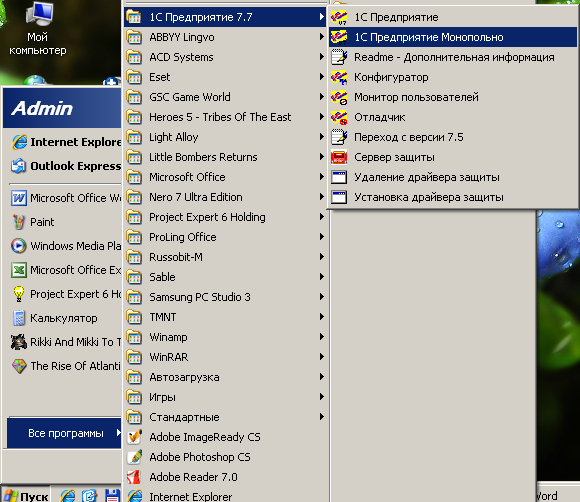The height and width of the screenshot is (502, 580).
Task: Open Readme - Дополнительная информация
Action: point(453,57)
